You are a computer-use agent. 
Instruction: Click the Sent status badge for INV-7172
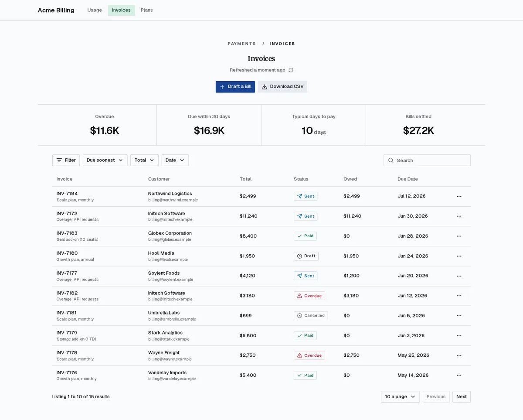click(x=306, y=216)
